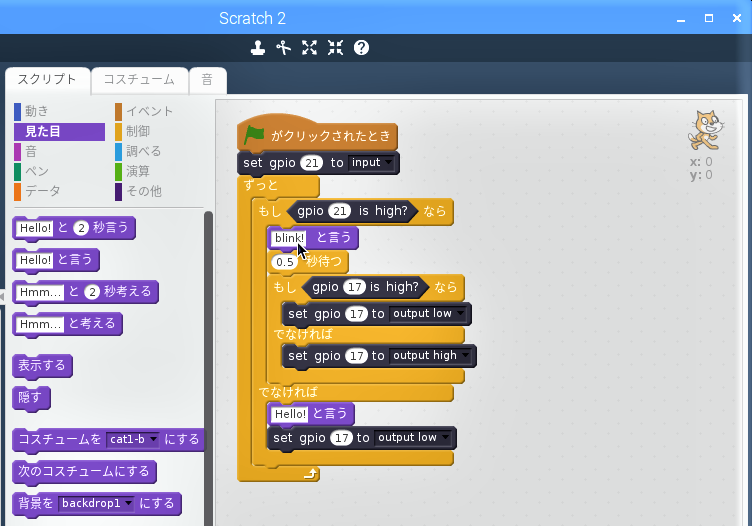Edit the 17 field in output high block
752x526 pixels.
coord(356,356)
